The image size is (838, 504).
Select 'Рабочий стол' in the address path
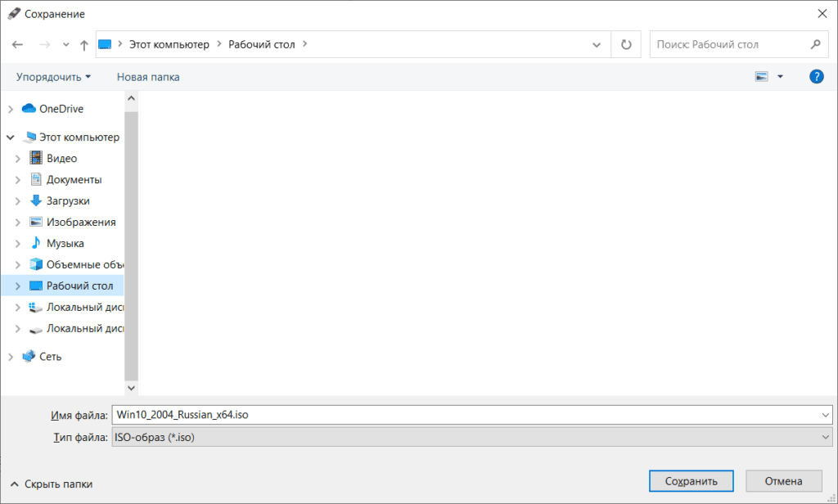[261, 44]
